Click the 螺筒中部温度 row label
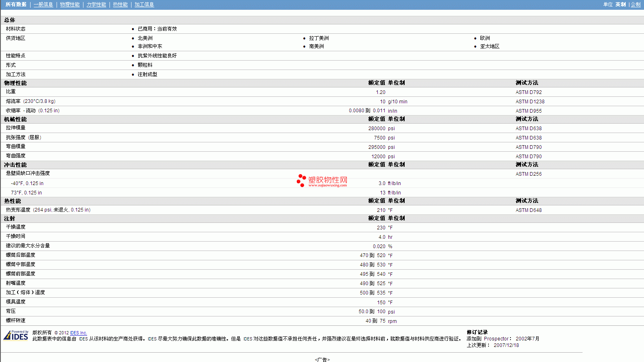 20,264
